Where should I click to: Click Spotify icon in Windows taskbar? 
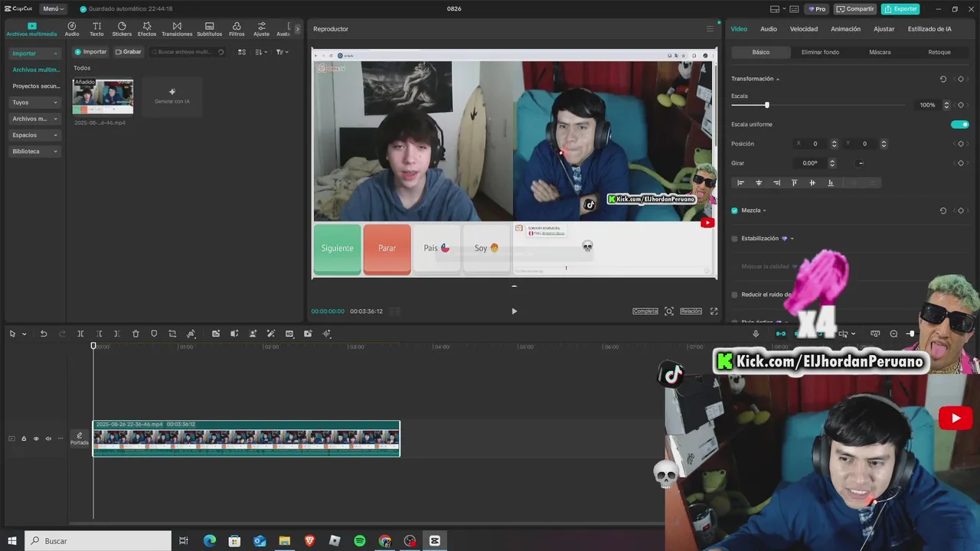tap(360, 541)
